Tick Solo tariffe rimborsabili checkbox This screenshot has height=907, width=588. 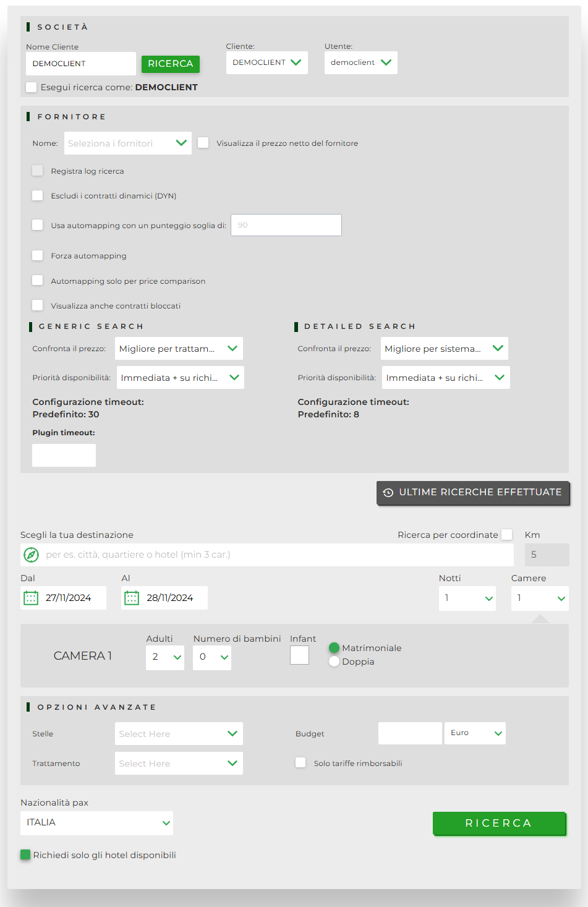(x=300, y=763)
